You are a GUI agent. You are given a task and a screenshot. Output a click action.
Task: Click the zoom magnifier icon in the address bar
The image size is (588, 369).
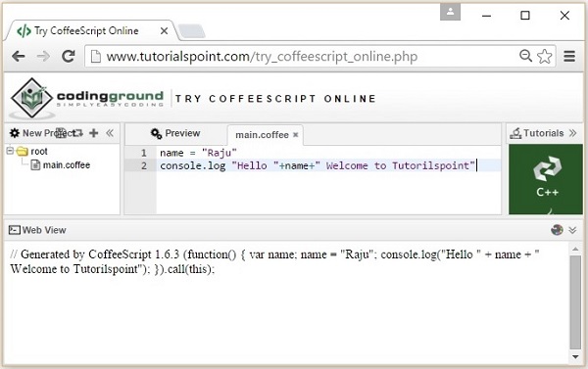525,56
